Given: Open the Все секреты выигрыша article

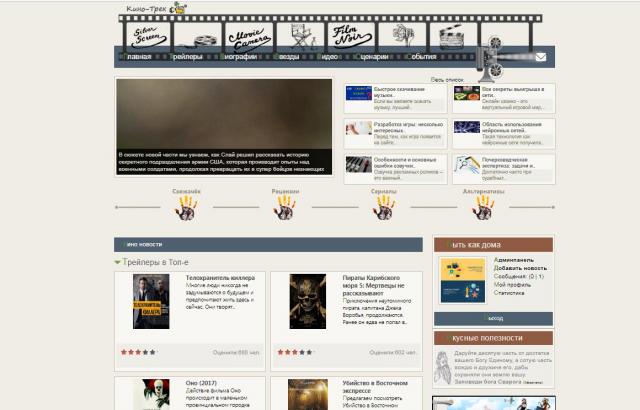Looking at the screenshot, I should click(x=513, y=92).
